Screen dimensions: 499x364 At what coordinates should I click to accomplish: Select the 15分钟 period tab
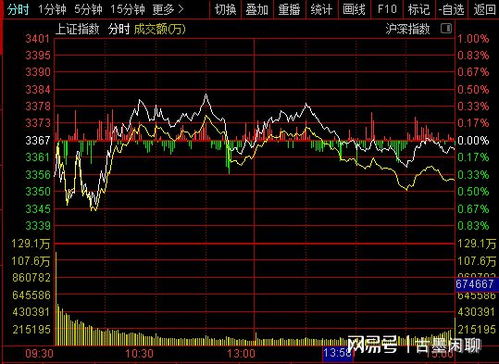coord(128,9)
